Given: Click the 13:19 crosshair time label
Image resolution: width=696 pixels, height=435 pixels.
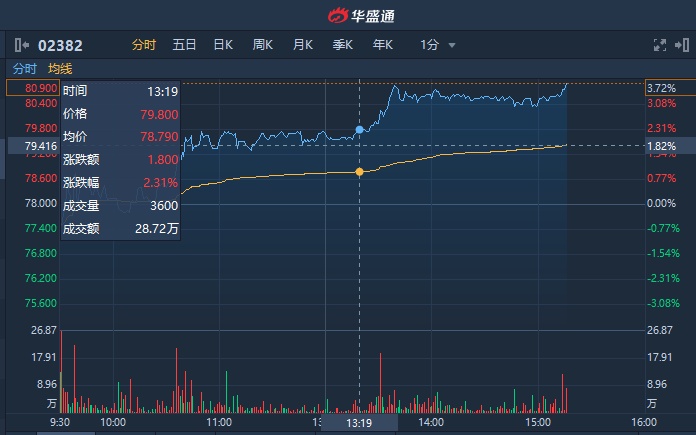Looking at the screenshot, I should click(x=358, y=424).
